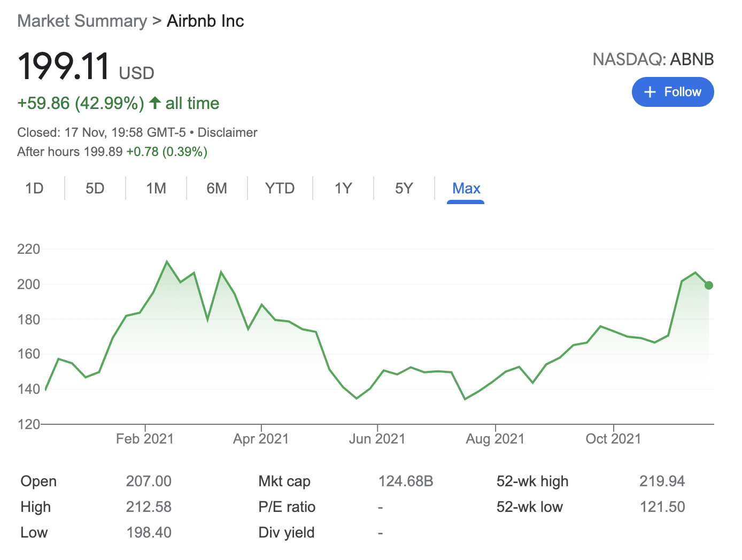Click the Feb 2021 axis label
This screenshot has width=742, height=560.
pos(145,439)
